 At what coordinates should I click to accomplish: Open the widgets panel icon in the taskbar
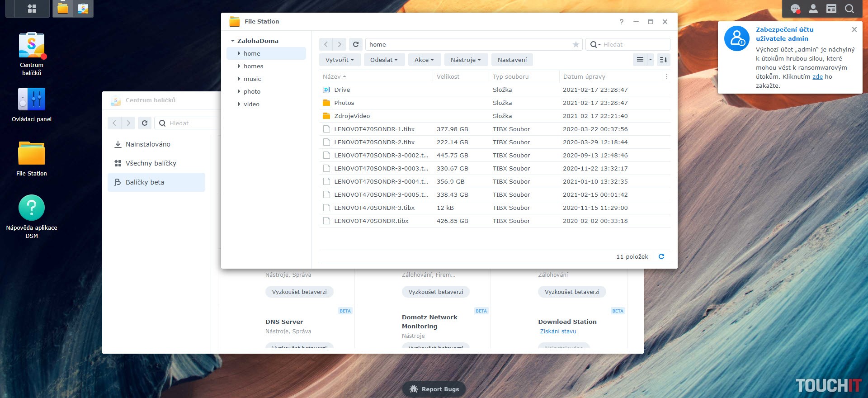coord(831,9)
